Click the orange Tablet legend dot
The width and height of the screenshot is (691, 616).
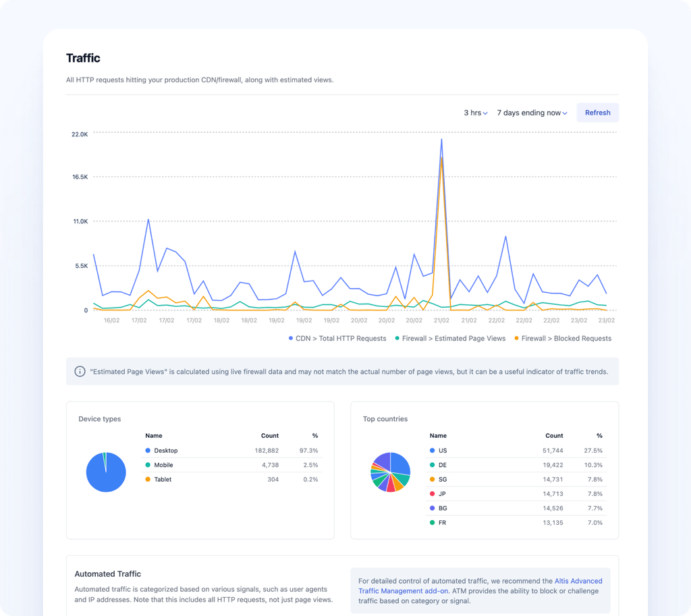point(148,480)
